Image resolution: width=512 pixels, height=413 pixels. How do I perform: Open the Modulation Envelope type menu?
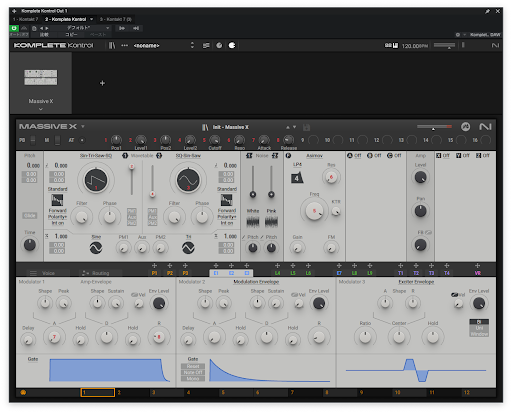coord(256,282)
